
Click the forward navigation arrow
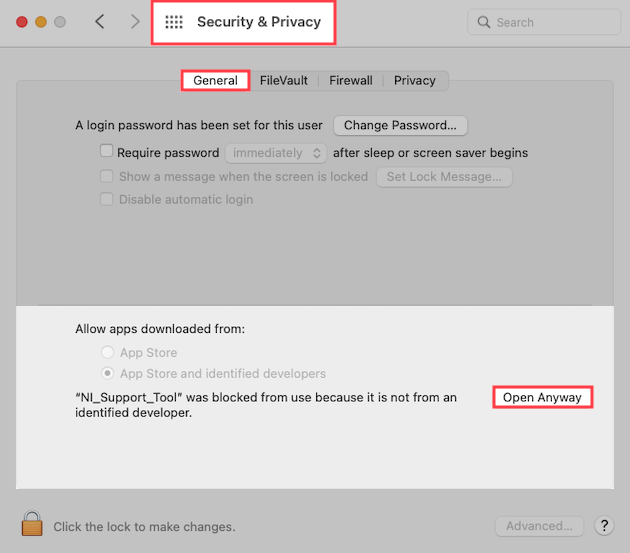135,22
